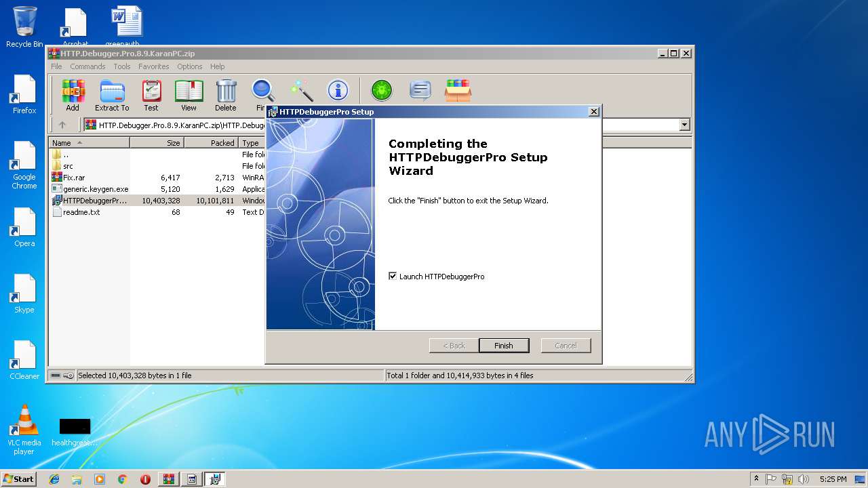Open the WinRAR address path dropdown

point(684,125)
